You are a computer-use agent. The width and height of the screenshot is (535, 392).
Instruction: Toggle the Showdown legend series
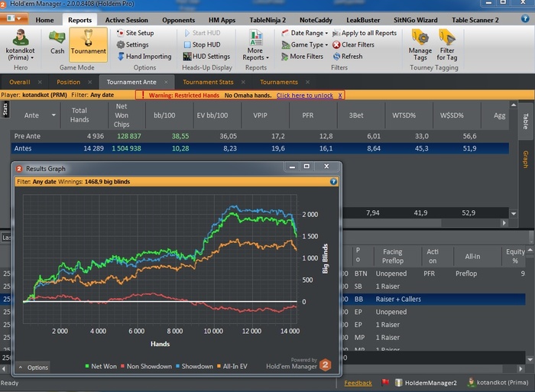(x=194, y=366)
